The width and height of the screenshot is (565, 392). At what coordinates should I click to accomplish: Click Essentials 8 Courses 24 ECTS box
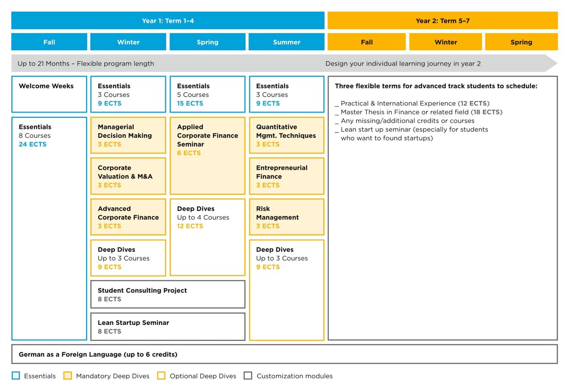49,229
